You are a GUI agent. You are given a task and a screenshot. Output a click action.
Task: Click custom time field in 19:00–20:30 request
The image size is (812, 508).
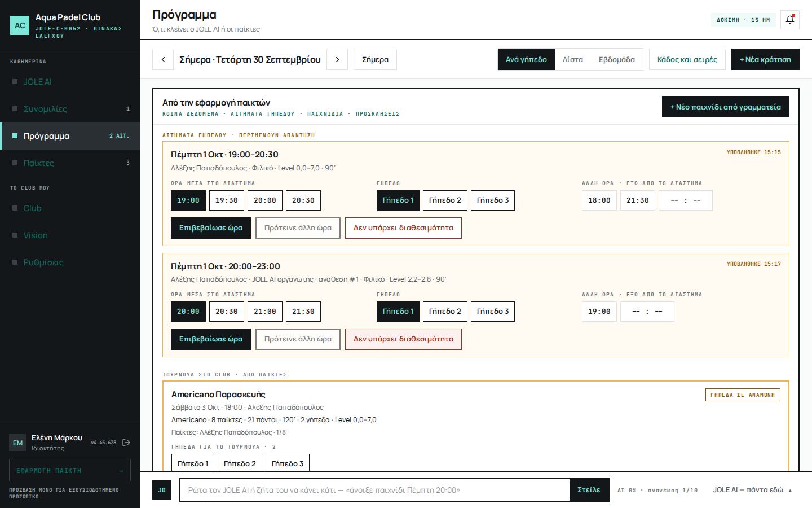[685, 200]
